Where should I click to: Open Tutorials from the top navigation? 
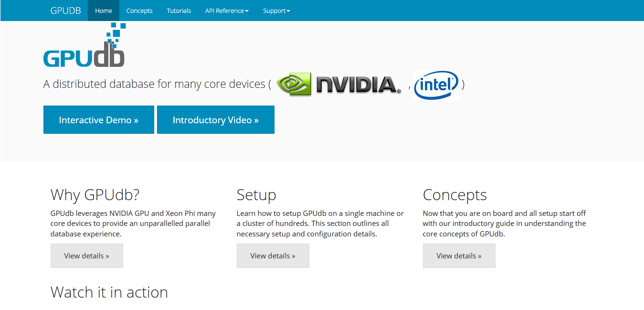[179, 11]
